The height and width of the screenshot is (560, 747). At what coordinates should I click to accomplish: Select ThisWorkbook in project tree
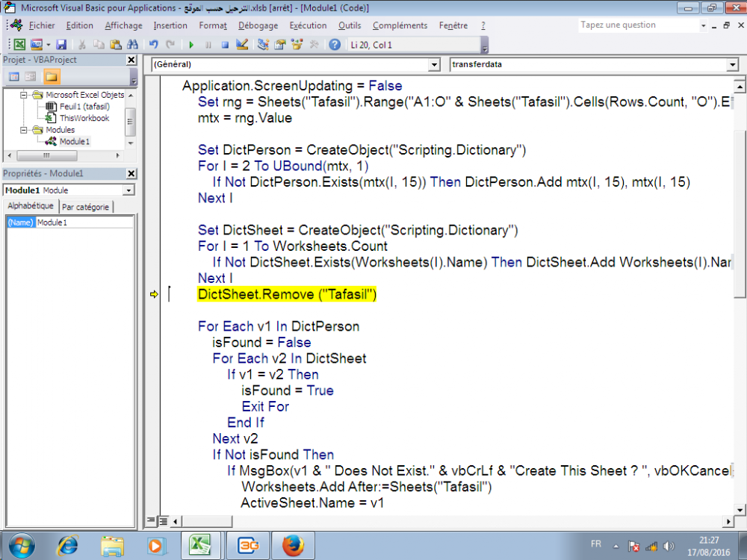click(x=84, y=118)
